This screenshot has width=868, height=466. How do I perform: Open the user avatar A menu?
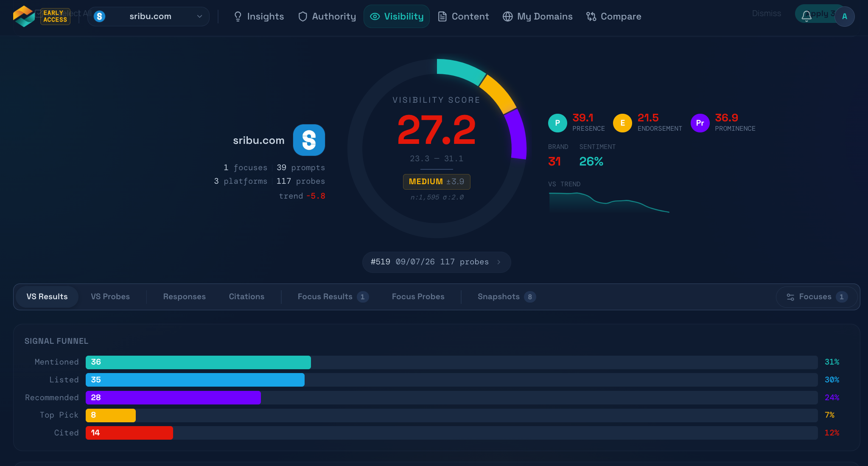tap(845, 17)
